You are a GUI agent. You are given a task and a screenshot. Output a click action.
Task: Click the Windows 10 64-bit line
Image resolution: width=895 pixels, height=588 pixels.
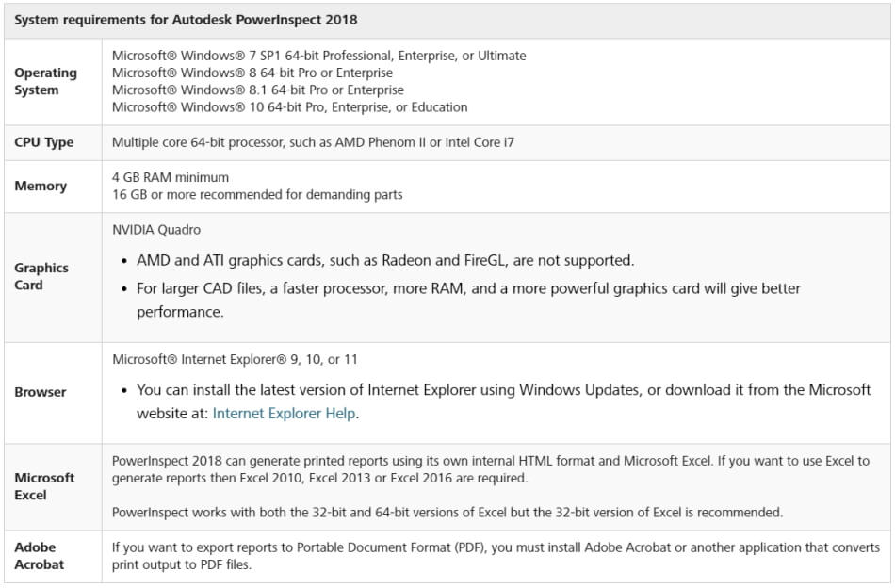click(289, 107)
